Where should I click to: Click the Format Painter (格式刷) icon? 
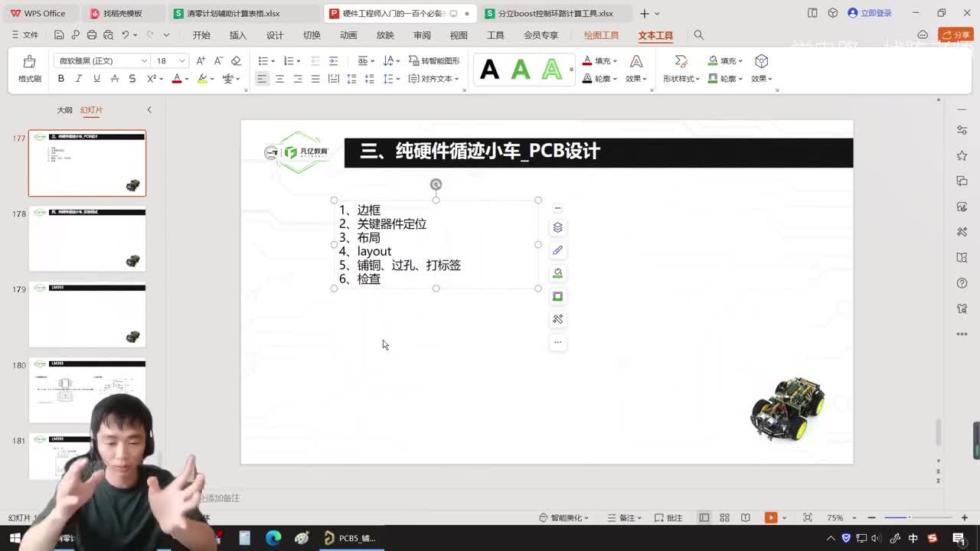[x=29, y=62]
